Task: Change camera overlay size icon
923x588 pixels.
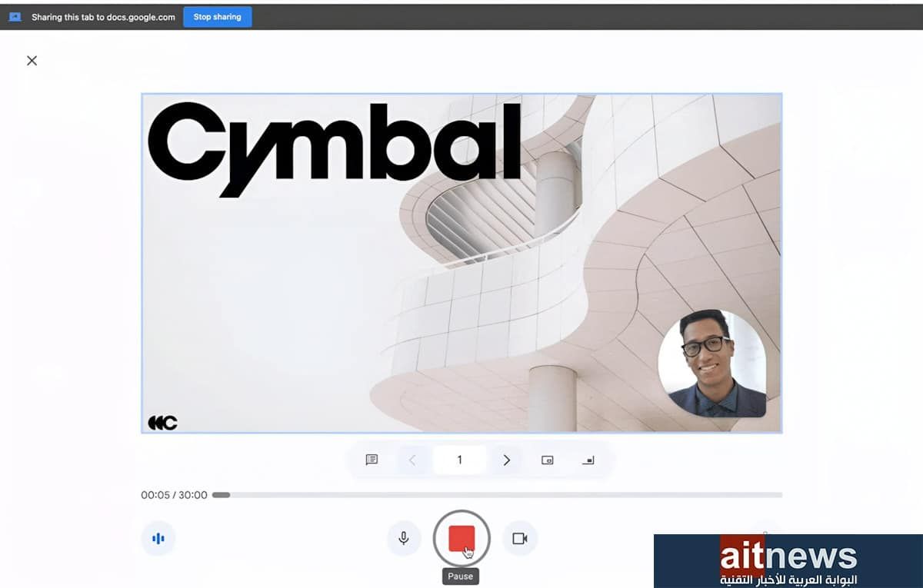Action: coord(547,460)
